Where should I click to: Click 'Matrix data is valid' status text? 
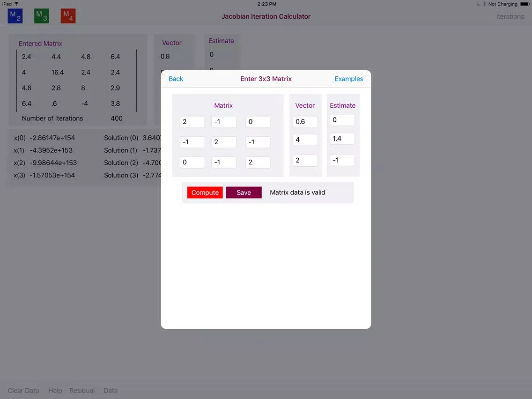(x=297, y=192)
